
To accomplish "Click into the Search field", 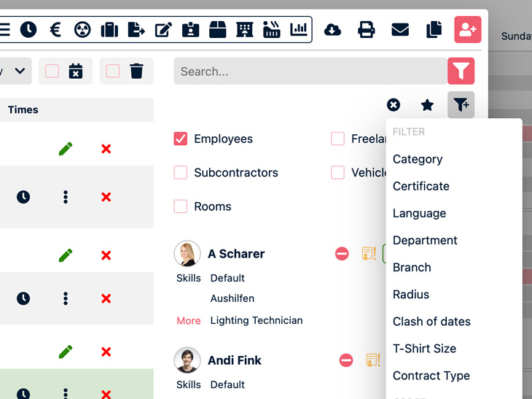I will [310, 71].
